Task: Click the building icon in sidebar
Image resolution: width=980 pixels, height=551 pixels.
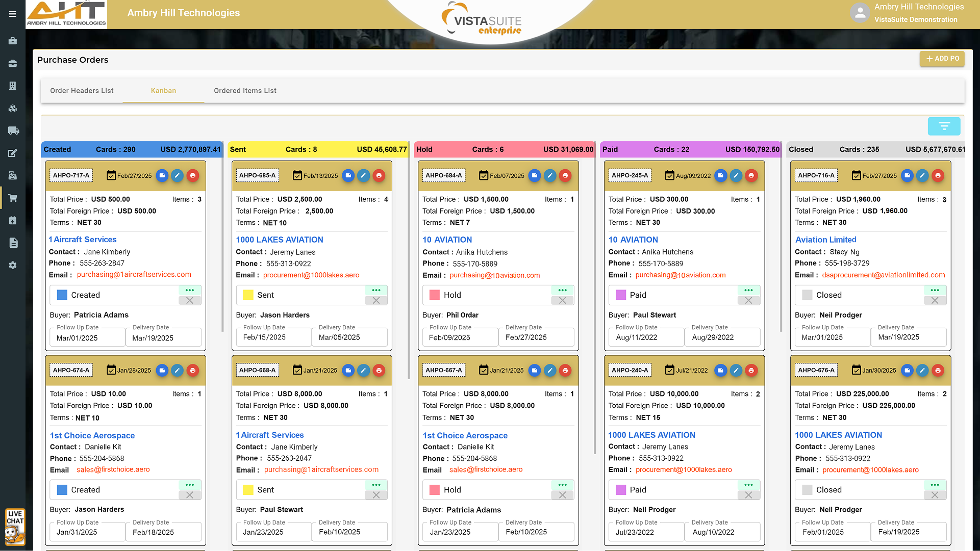Action: (x=13, y=86)
